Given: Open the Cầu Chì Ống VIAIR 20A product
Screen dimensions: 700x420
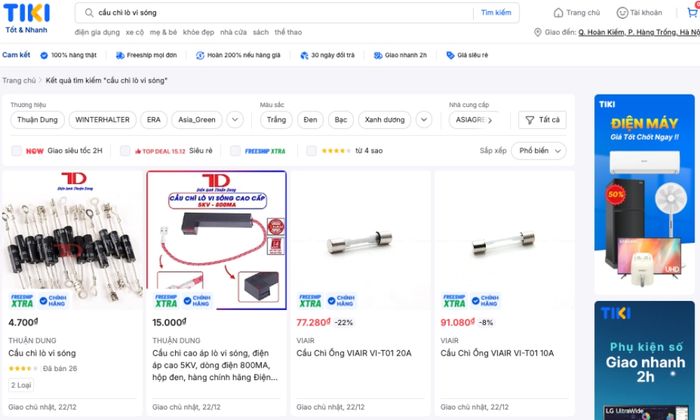Looking at the screenshot, I should coord(354,353).
